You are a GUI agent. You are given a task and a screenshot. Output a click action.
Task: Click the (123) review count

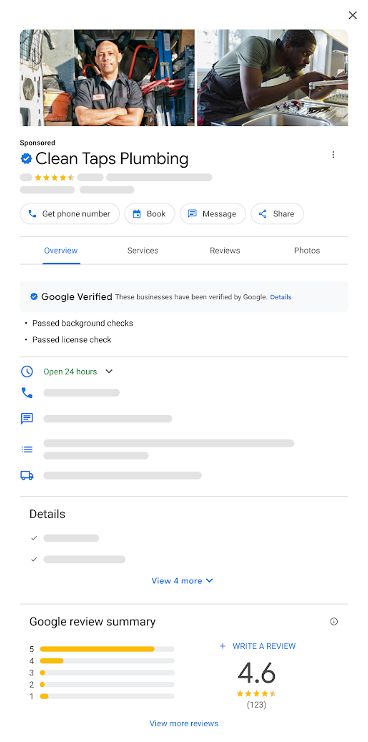[x=256, y=705]
